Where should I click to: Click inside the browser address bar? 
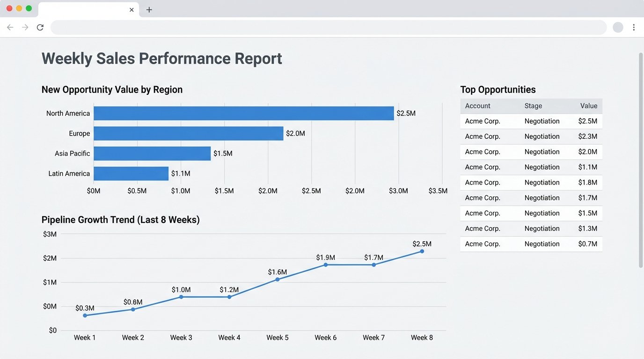(328, 27)
